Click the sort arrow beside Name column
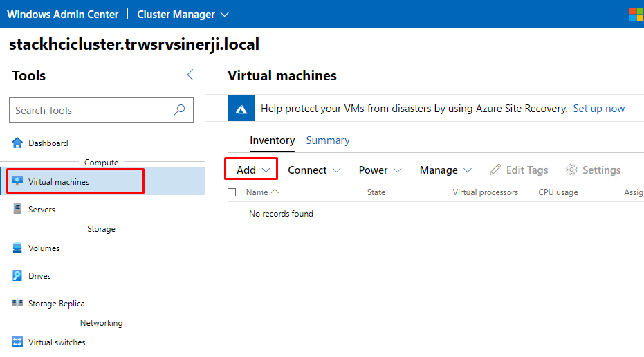The image size is (644, 357). point(275,192)
